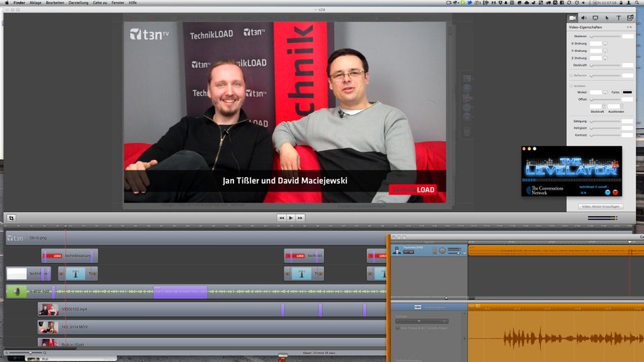Open the audio properties speaker icon

(584, 18)
